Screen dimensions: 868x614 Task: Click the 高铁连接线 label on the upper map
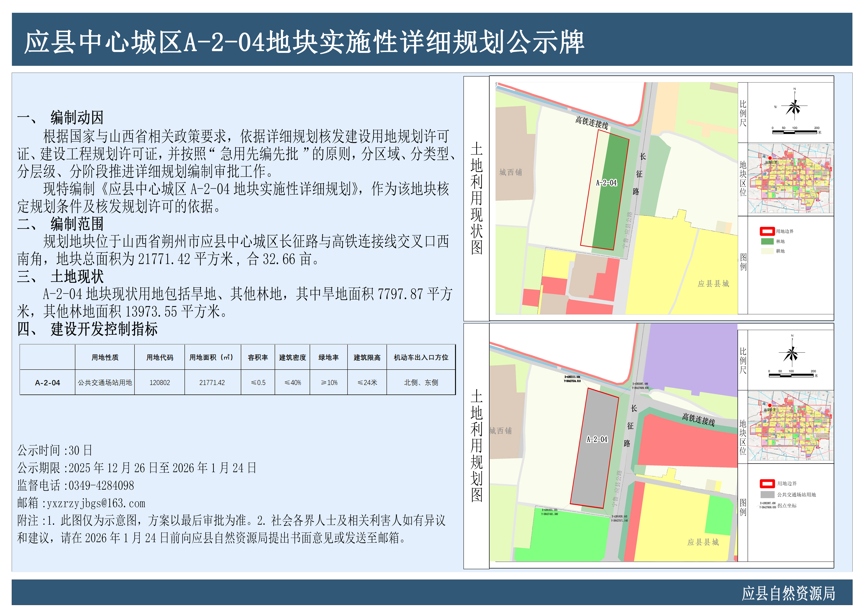pyautogui.click(x=592, y=123)
